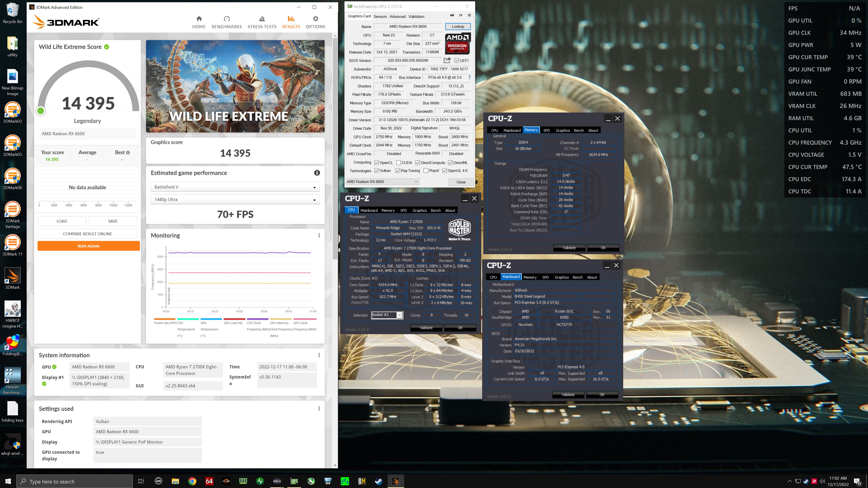Viewport: 868px width, 488px height.
Task: Open Windows Start button
Action: (8, 481)
